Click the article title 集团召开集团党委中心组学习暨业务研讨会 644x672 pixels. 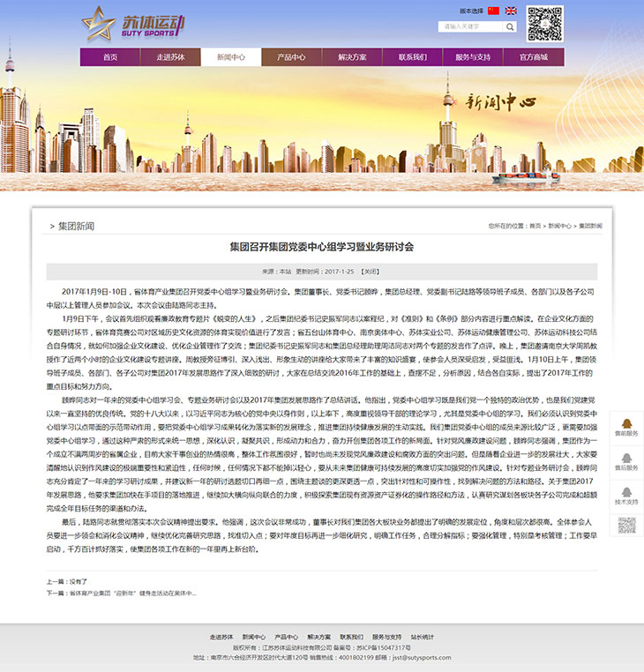[322, 247]
